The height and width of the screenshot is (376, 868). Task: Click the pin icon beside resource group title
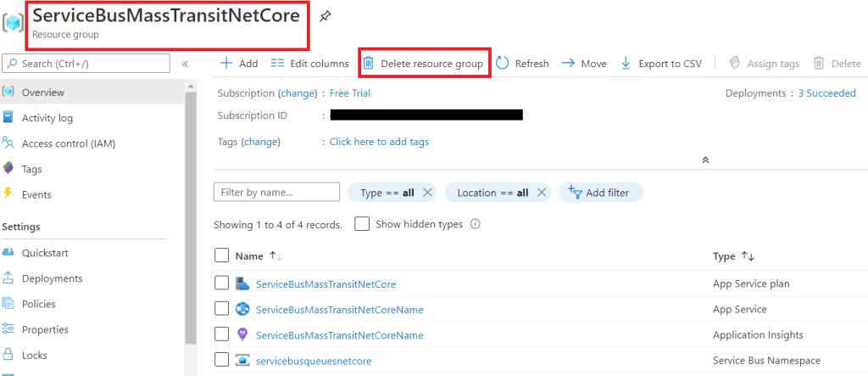(325, 16)
